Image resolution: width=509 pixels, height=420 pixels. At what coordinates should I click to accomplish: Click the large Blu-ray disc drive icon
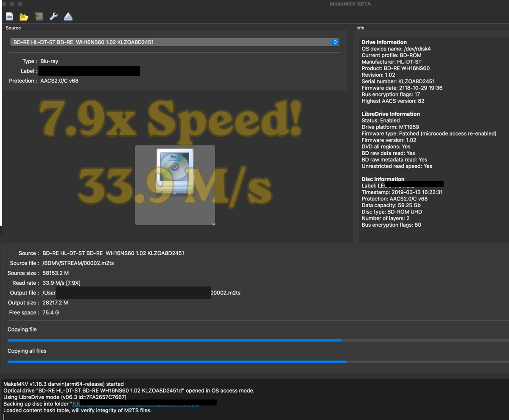click(x=175, y=171)
